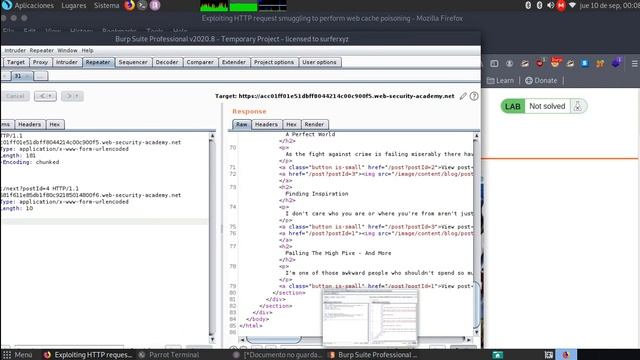The height and width of the screenshot is (360, 640).
Task: Click the Cancel request button
Action: [x=15, y=96]
